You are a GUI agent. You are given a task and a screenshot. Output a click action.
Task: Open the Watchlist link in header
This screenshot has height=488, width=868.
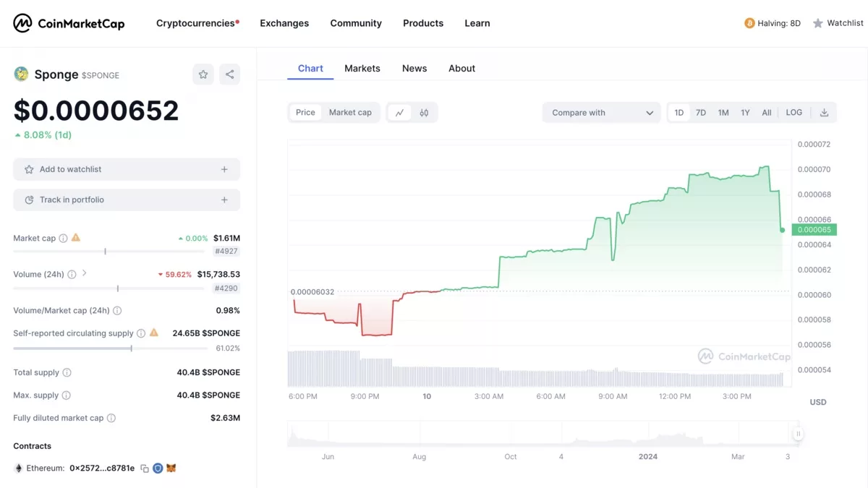845,23
